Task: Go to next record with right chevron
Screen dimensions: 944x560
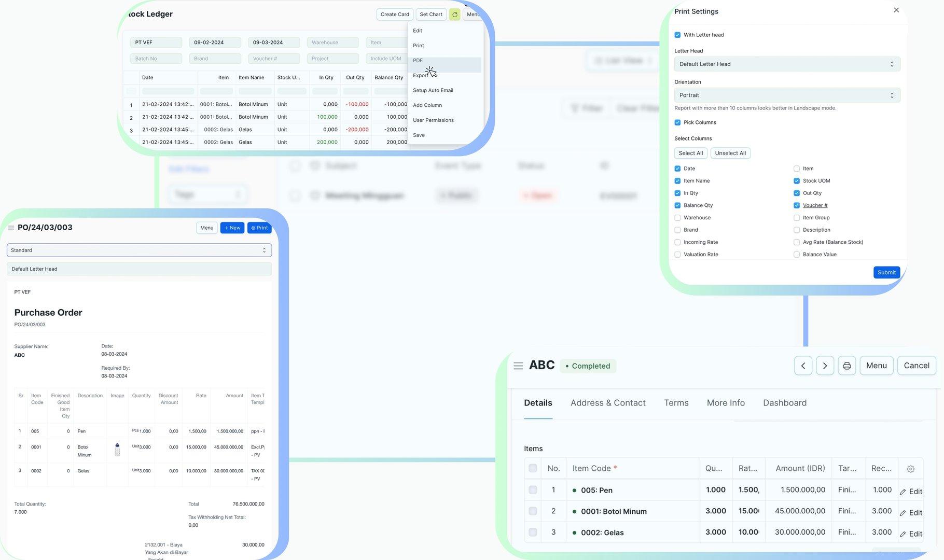Action: tap(825, 366)
